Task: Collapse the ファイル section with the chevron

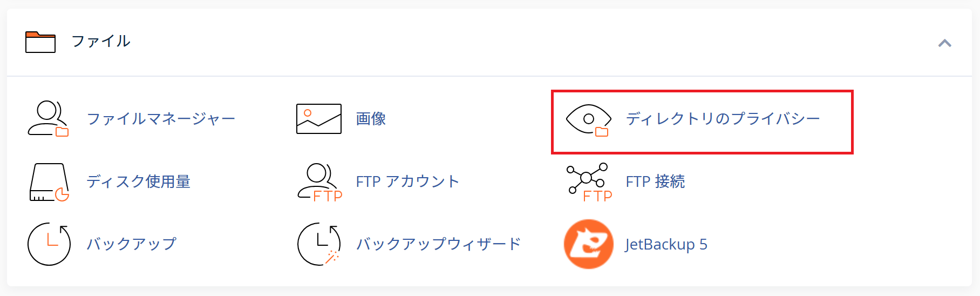Action: 944,43
